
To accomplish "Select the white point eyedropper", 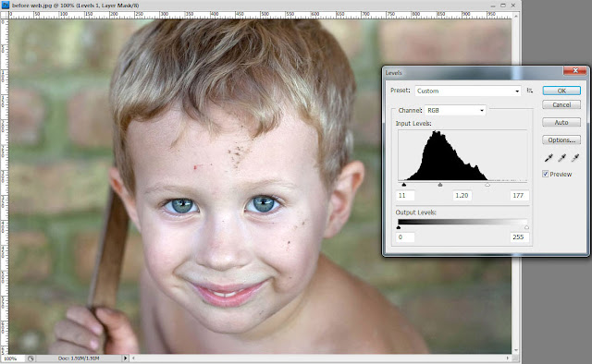I will click(x=575, y=158).
